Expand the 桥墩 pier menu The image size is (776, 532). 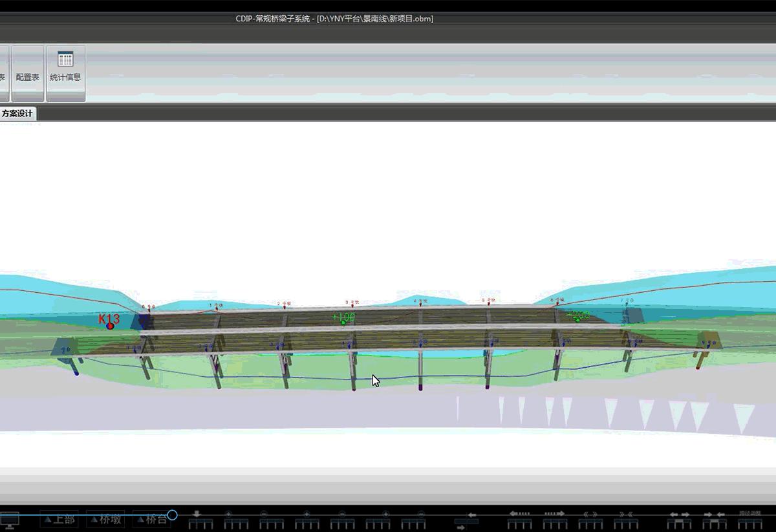pyautogui.click(x=105, y=519)
